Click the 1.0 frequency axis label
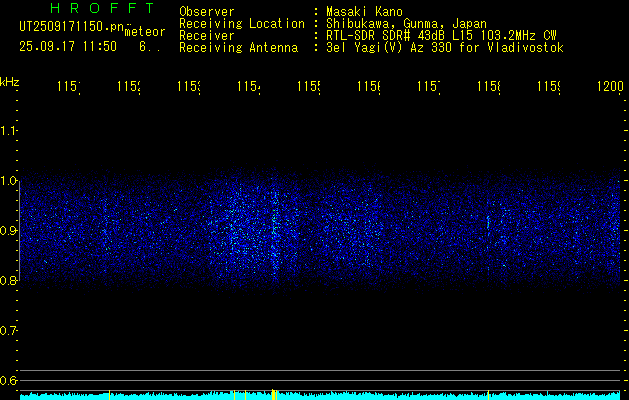Screen dimensions: 629x400 (8, 181)
